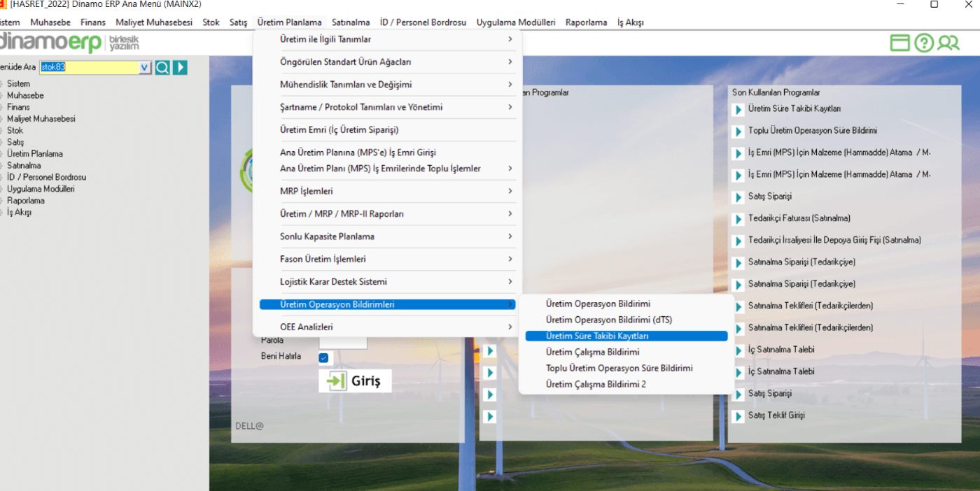Launch arrow icon beside recent Üretim Süre Takibi Kayıtları

(x=738, y=110)
